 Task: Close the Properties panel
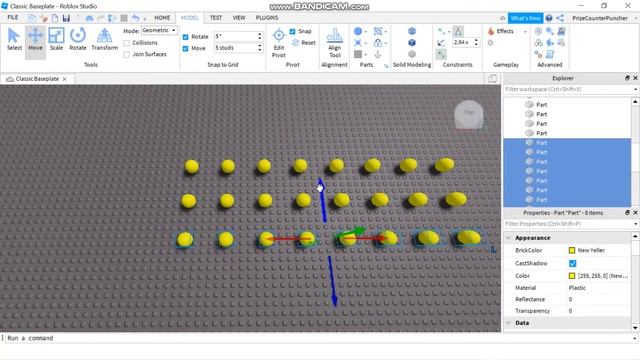pyautogui.click(x=635, y=213)
